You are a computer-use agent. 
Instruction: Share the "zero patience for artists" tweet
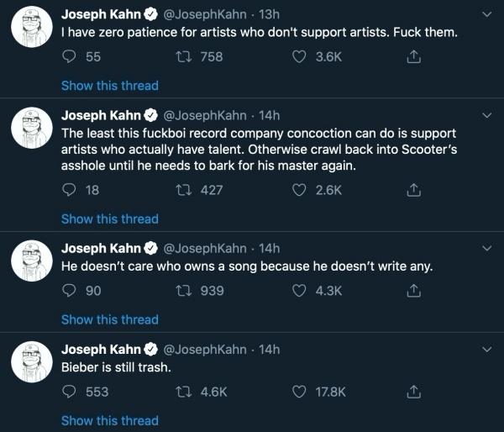[x=412, y=57]
